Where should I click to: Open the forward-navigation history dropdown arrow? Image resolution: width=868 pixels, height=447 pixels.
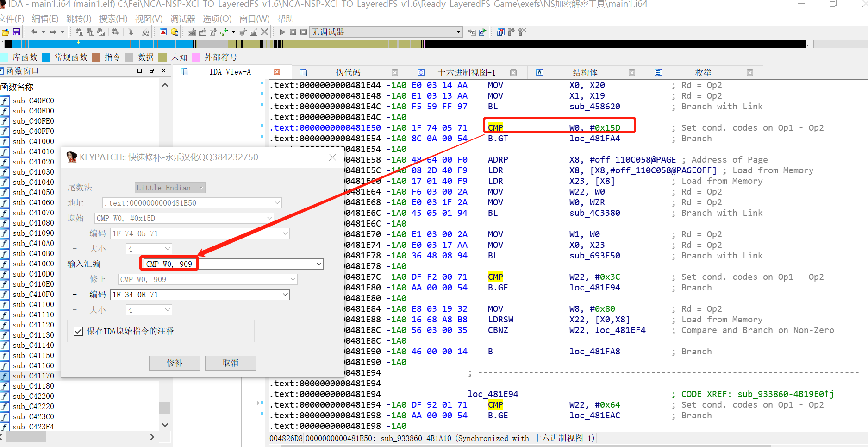[x=62, y=32]
